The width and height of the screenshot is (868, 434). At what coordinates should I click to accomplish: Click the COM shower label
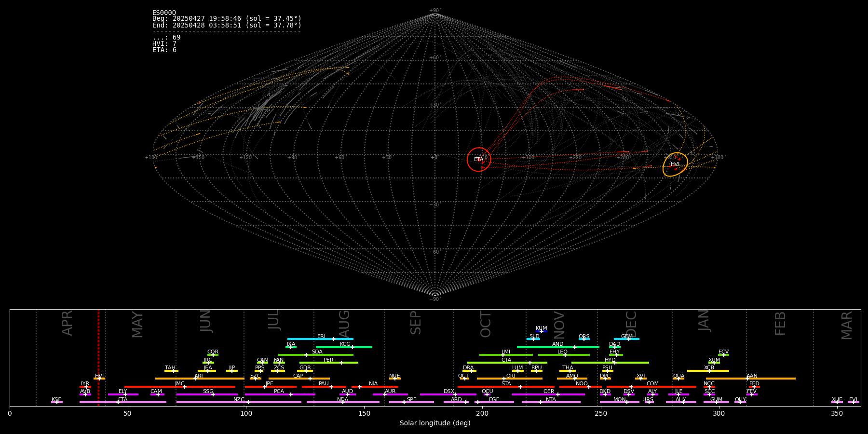652,384
